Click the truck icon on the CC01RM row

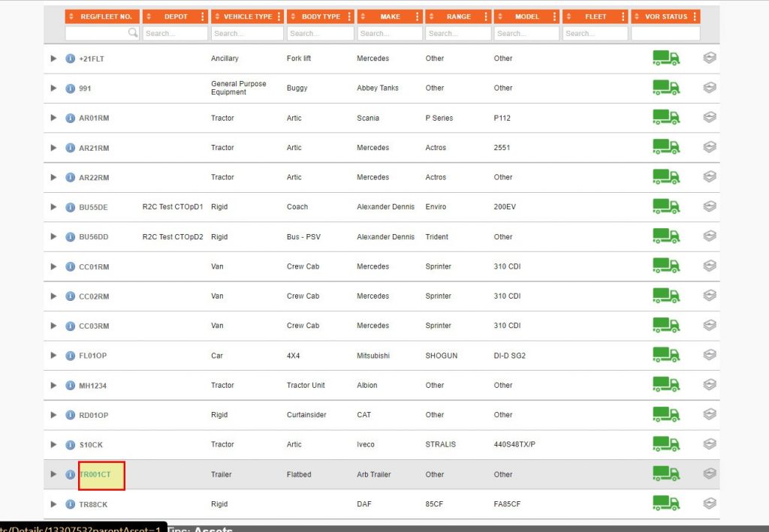(x=665, y=266)
